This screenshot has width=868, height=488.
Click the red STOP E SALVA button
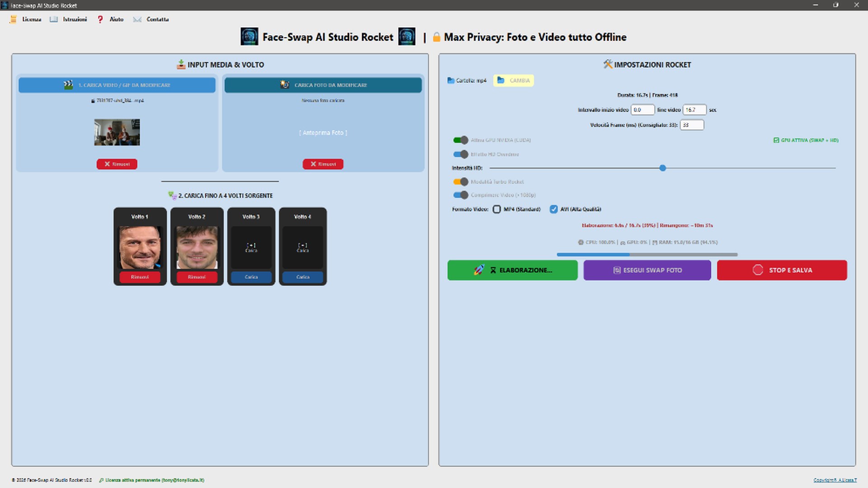coord(782,270)
